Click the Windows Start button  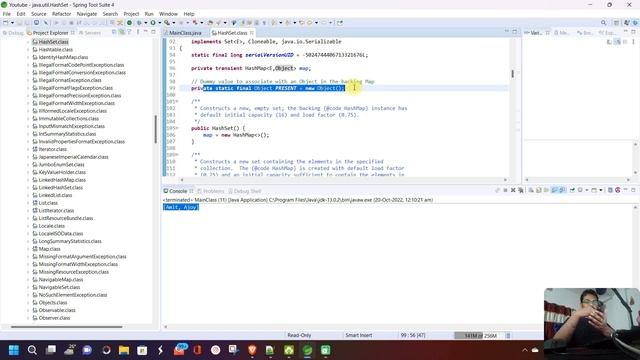point(13,350)
